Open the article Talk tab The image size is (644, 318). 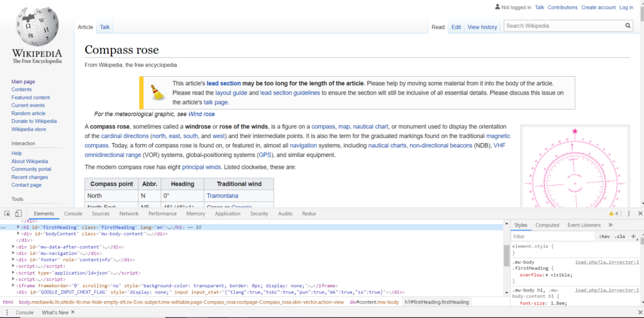click(105, 27)
